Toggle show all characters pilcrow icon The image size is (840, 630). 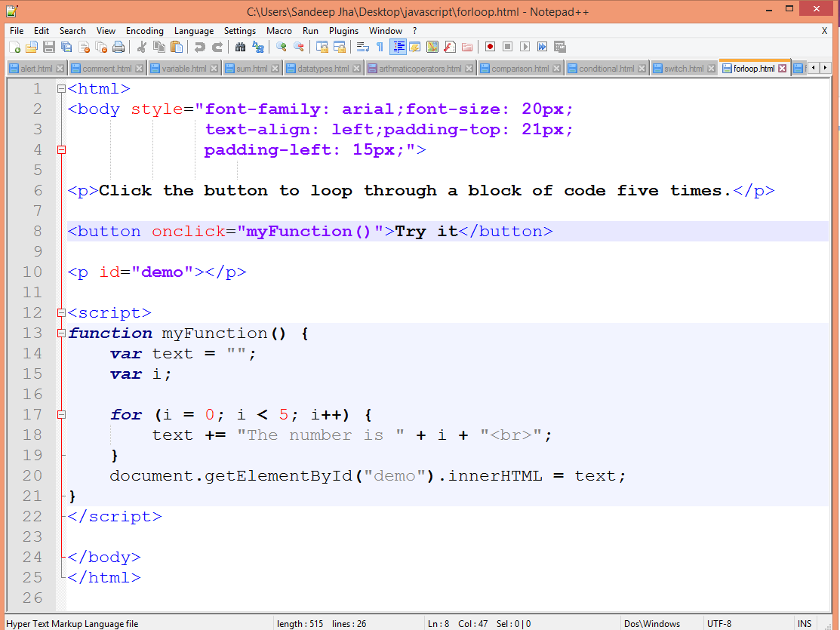point(380,47)
